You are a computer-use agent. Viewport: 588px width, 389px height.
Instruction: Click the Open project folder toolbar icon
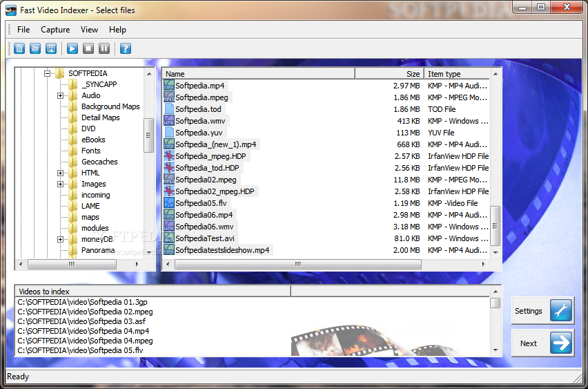tap(35, 48)
